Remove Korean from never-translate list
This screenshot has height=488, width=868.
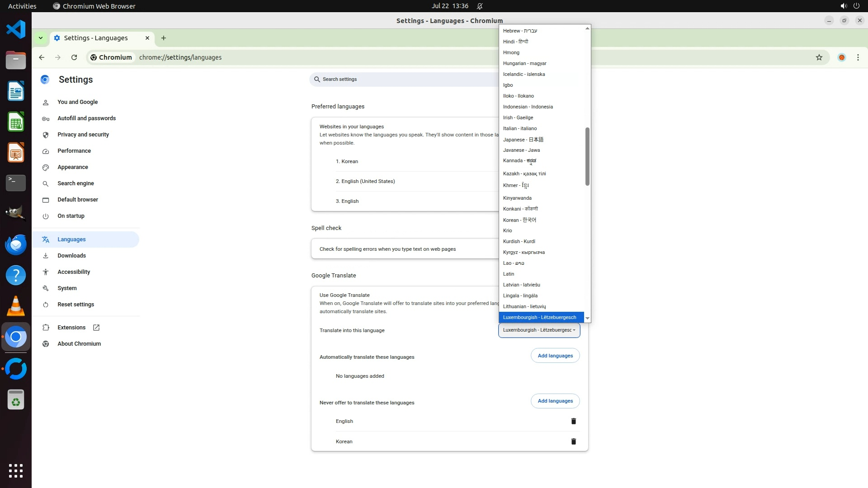point(573,441)
